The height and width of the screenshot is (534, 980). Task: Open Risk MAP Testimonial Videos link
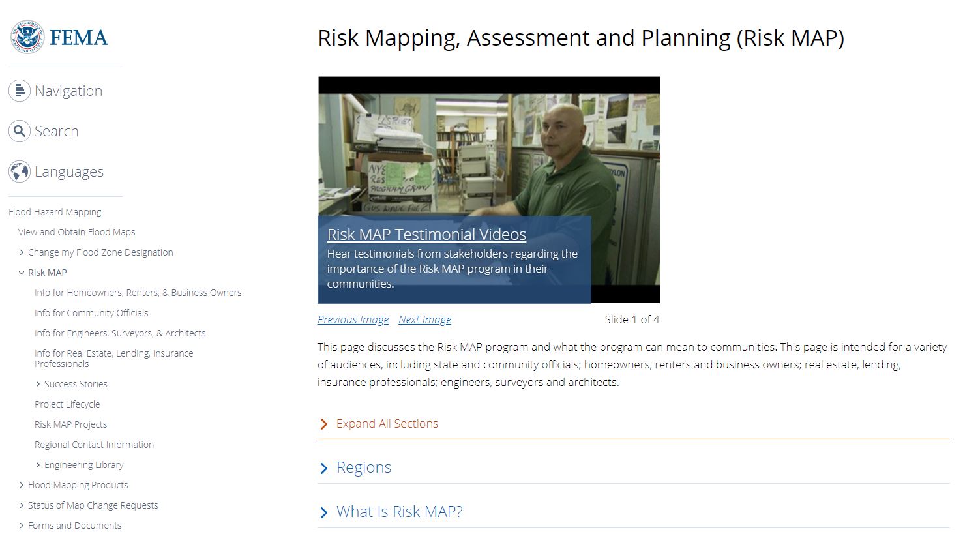[426, 234]
